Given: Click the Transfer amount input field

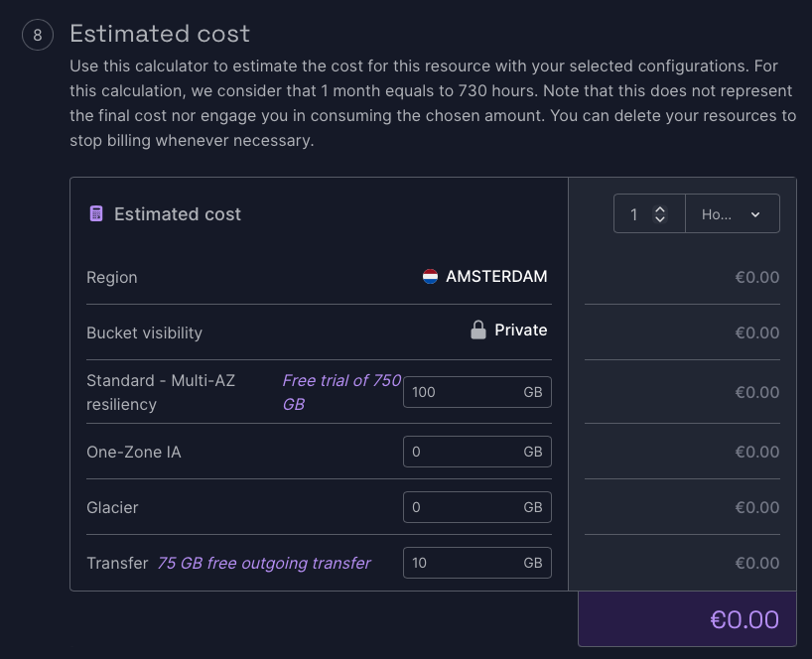Looking at the screenshot, I should [461, 563].
